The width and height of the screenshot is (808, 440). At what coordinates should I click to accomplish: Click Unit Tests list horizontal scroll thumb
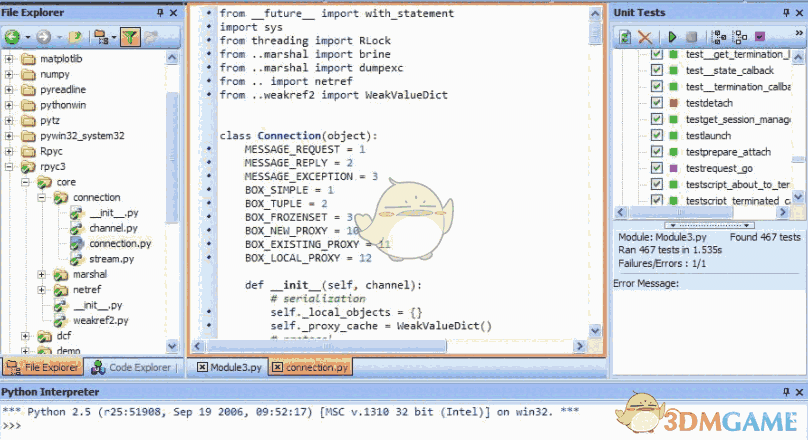[679, 212]
